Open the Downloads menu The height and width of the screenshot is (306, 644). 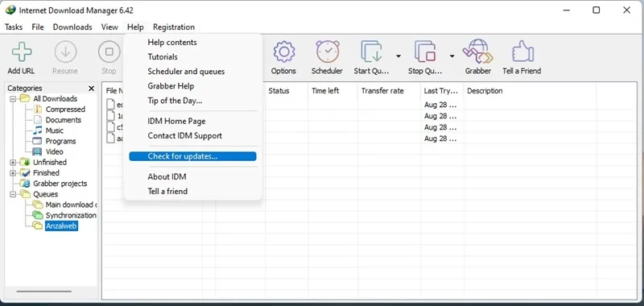point(72,27)
